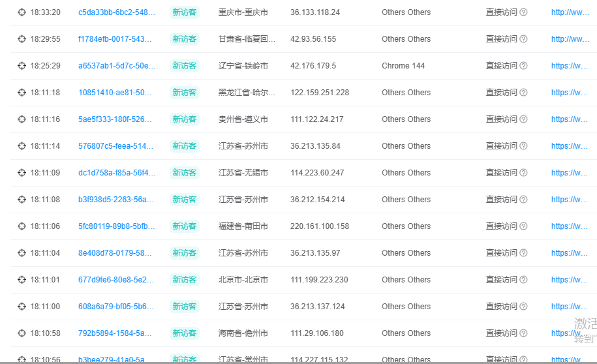This screenshot has width=597, height=364.
Task: Open visitor ID 5fc80119-89b8-5bfb…
Action: point(116,226)
